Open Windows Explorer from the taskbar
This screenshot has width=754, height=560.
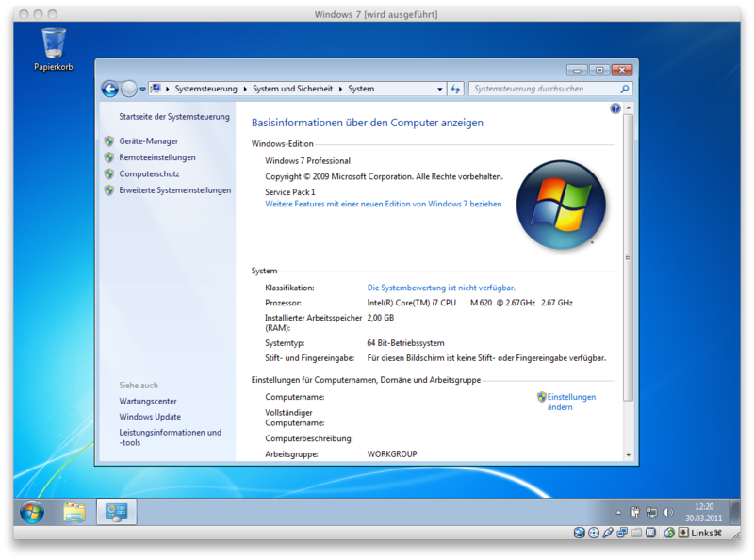[x=74, y=512]
